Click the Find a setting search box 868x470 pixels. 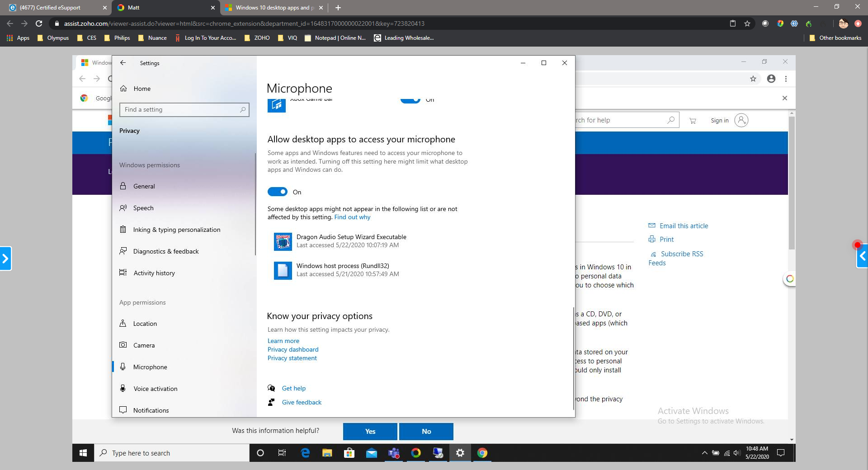[x=184, y=109]
